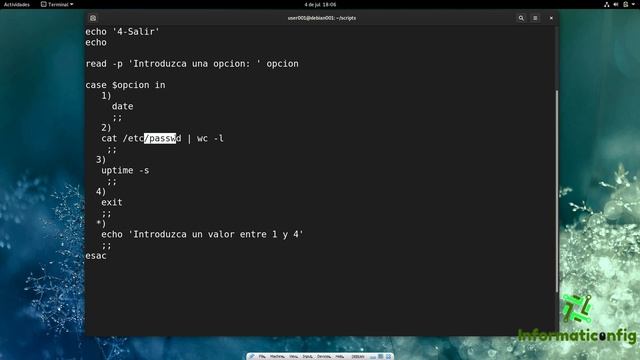Open File menu in VirtualBox mini toolbar
640x360 pixels.
pos(262,357)
